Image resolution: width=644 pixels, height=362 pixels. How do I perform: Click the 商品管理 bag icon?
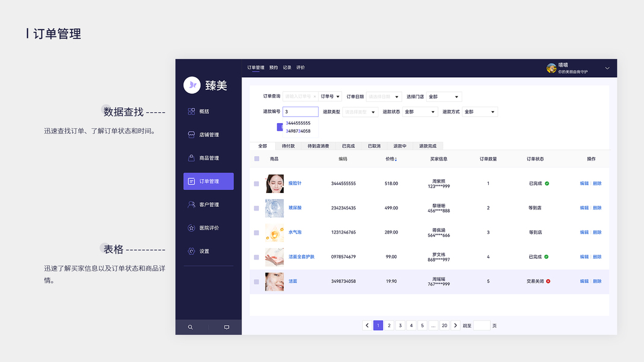(x=191, y=158)
